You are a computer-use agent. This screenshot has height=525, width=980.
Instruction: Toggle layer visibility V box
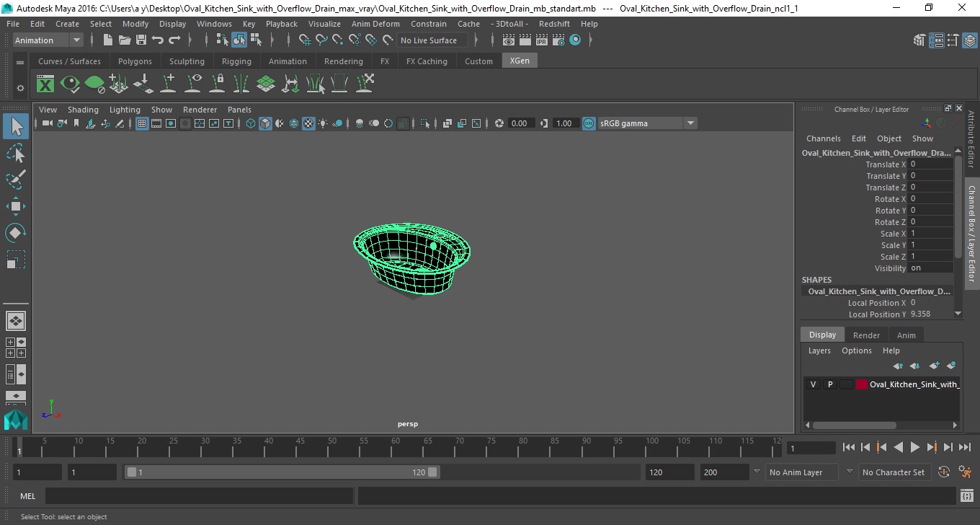pyautogui.click(x=813, y=384)
